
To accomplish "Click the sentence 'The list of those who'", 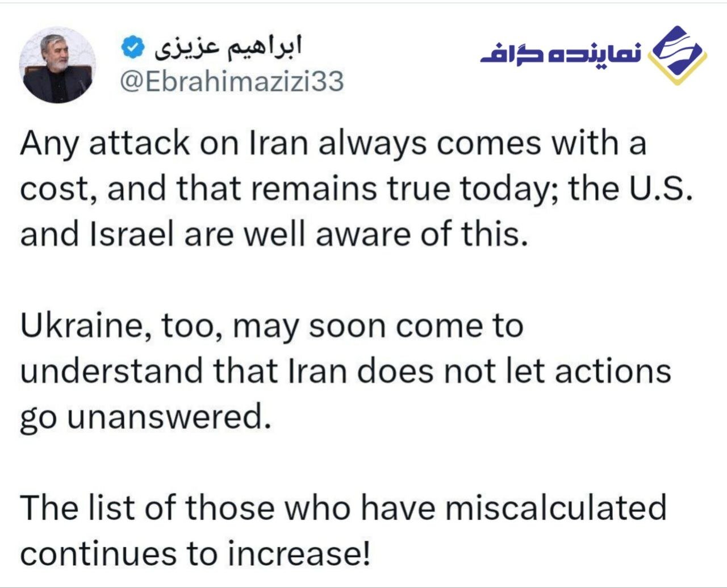I will click(343, 530).
